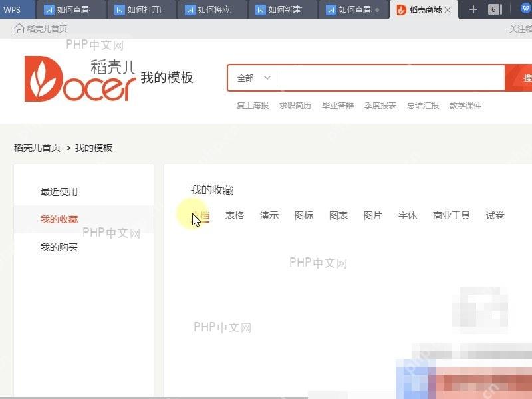Open 稻壳儿首页 link in top bar
This screenshot has height=399, width=532.
47,29
